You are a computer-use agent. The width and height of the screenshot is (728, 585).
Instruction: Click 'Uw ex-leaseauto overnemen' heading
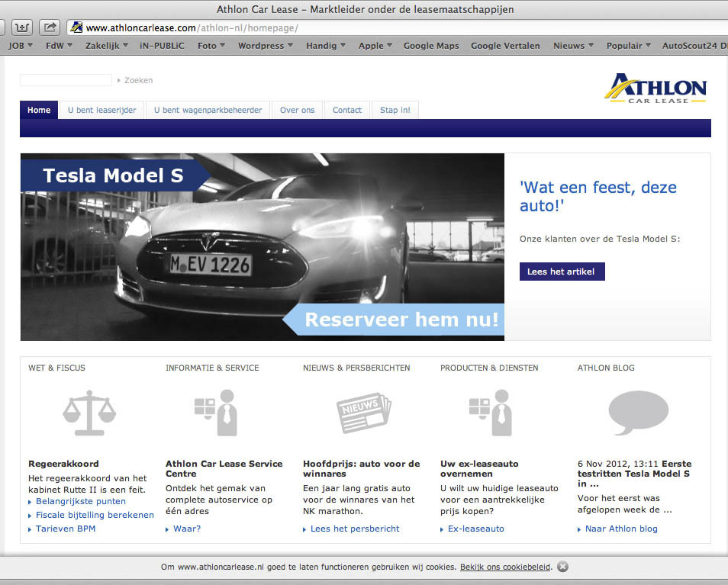tap(479, 468)
